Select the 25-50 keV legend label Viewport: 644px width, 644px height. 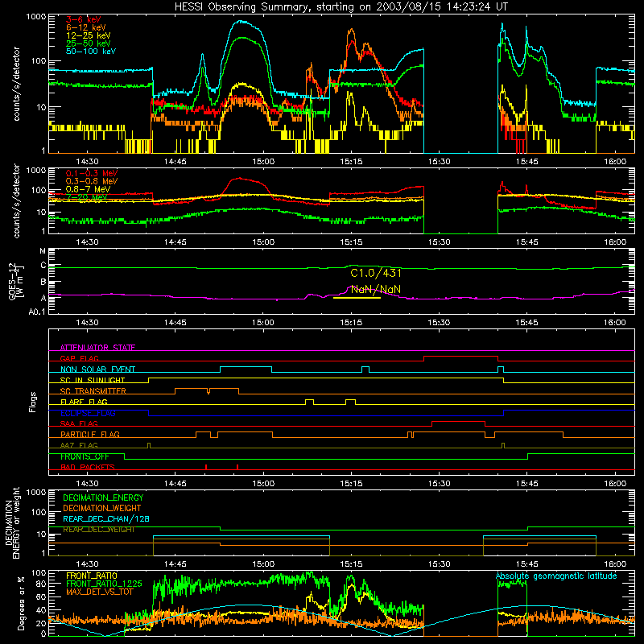click(x=89, y=43)
